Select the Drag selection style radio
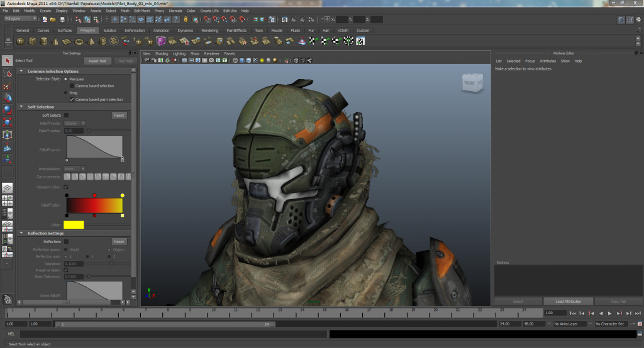 (66, 92)
